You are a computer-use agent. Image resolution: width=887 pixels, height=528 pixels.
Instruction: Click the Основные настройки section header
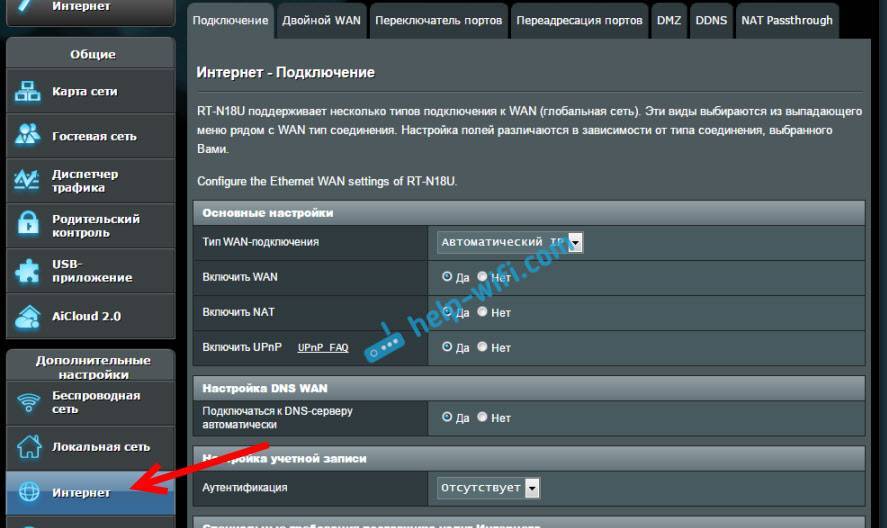tap(529, 213)
